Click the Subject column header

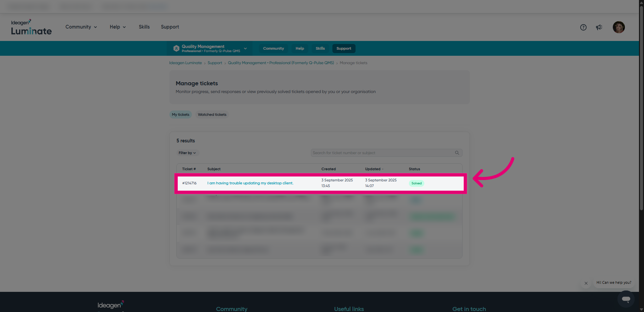coord(214,169)
